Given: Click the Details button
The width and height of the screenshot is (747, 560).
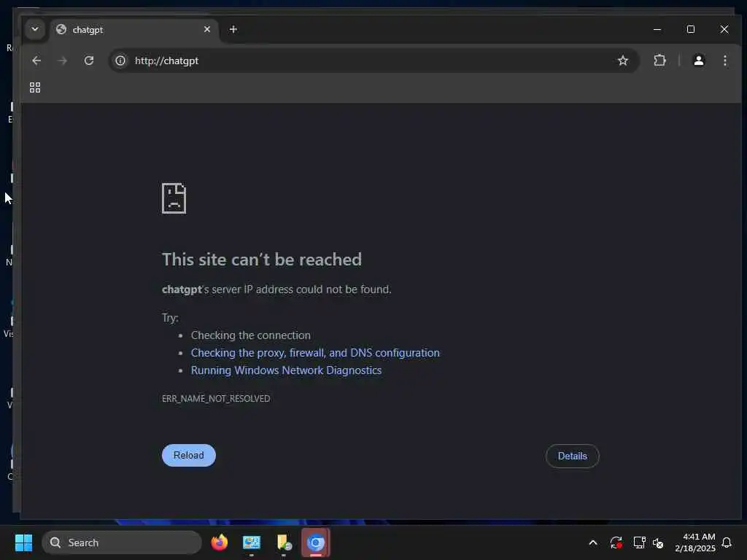Looking at the screenshot, I should pos(572,456).
